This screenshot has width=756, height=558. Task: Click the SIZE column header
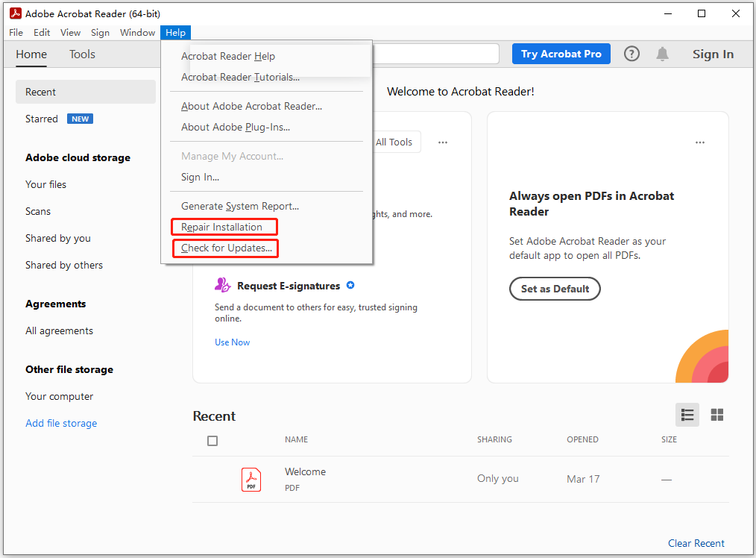669,439
